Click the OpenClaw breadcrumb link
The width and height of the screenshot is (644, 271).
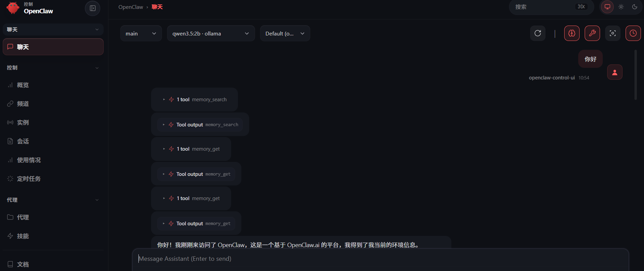(131, 7)
